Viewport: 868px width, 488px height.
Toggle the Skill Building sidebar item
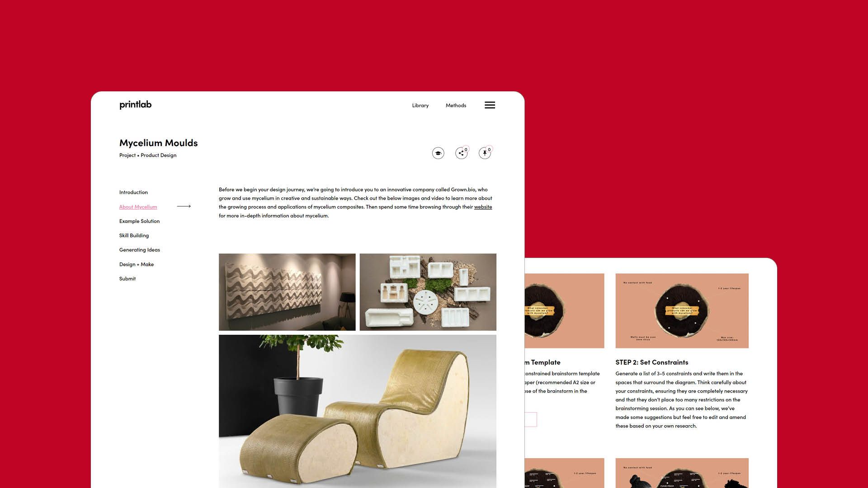pos(133,235)
